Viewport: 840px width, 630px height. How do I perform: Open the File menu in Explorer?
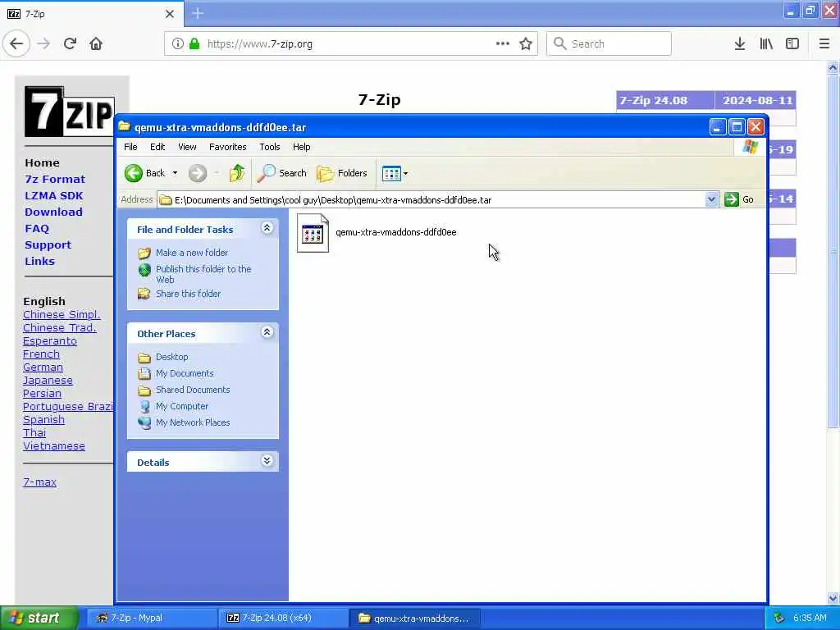130,147
